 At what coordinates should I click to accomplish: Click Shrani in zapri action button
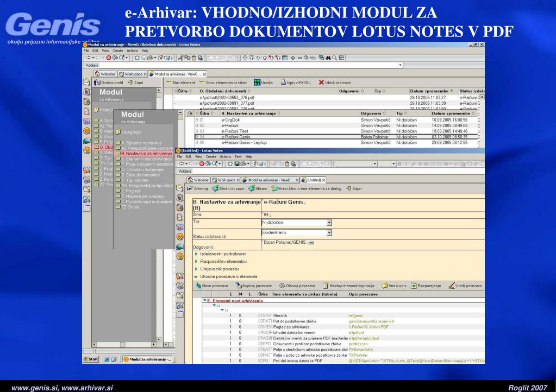click(228, 188)
